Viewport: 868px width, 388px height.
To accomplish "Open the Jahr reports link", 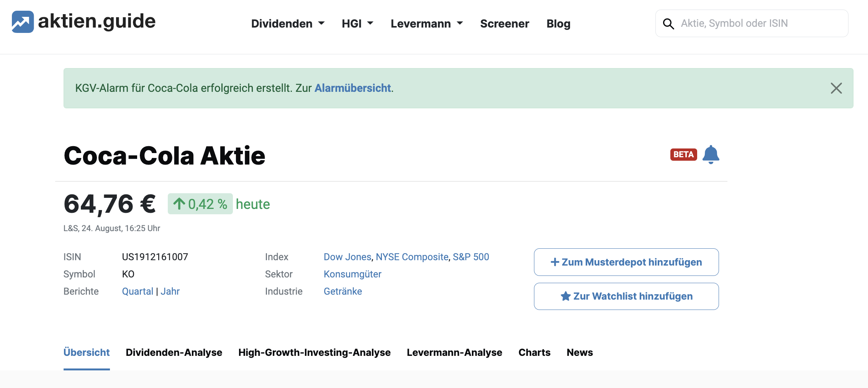I will [170, 292].
